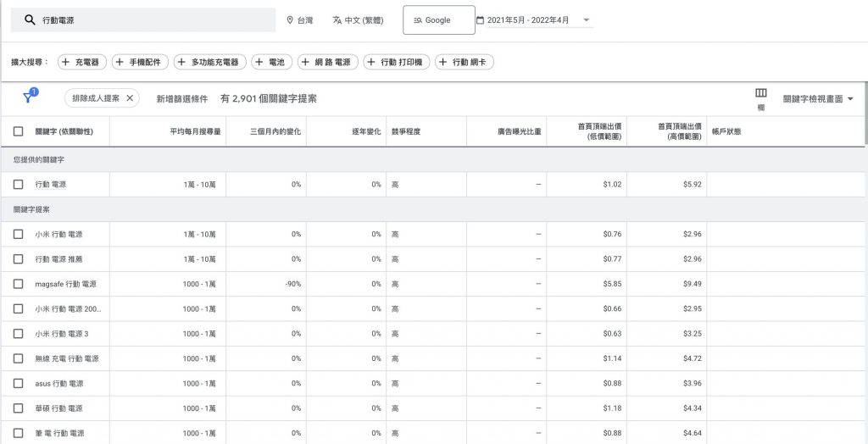Image resolution: width=868 pixels, height=444 pixels.
Task: Click the $1.02 low bid value
Action: (612, 185)
